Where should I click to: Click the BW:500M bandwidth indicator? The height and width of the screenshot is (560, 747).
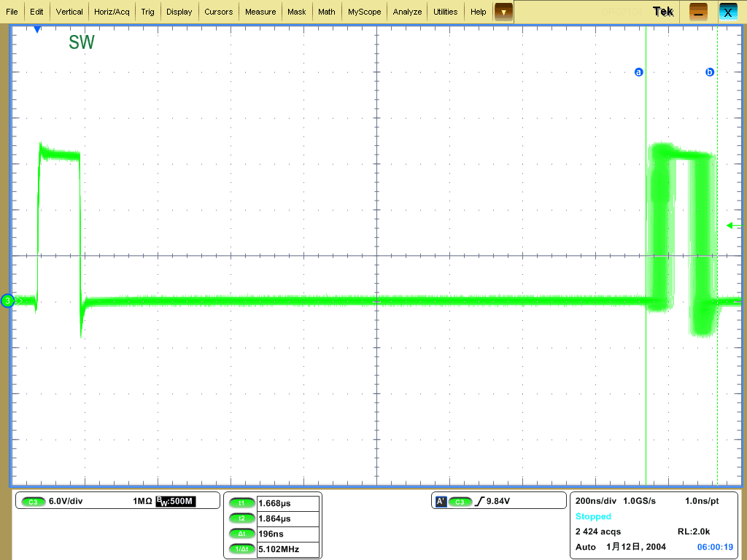[x=175, y=502]
